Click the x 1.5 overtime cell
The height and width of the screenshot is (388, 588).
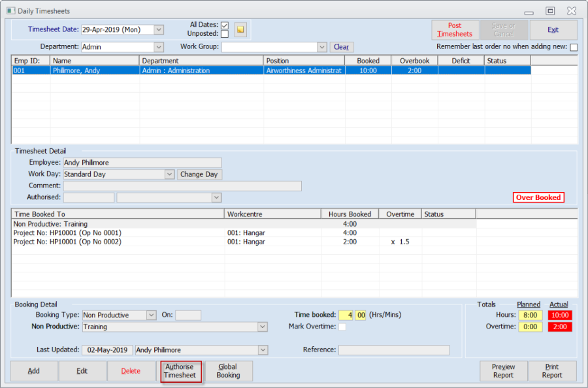(x=400, y=242)
